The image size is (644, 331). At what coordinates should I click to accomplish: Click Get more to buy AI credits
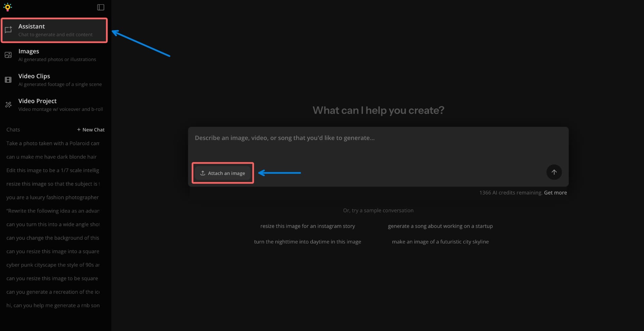pos(555,192)
